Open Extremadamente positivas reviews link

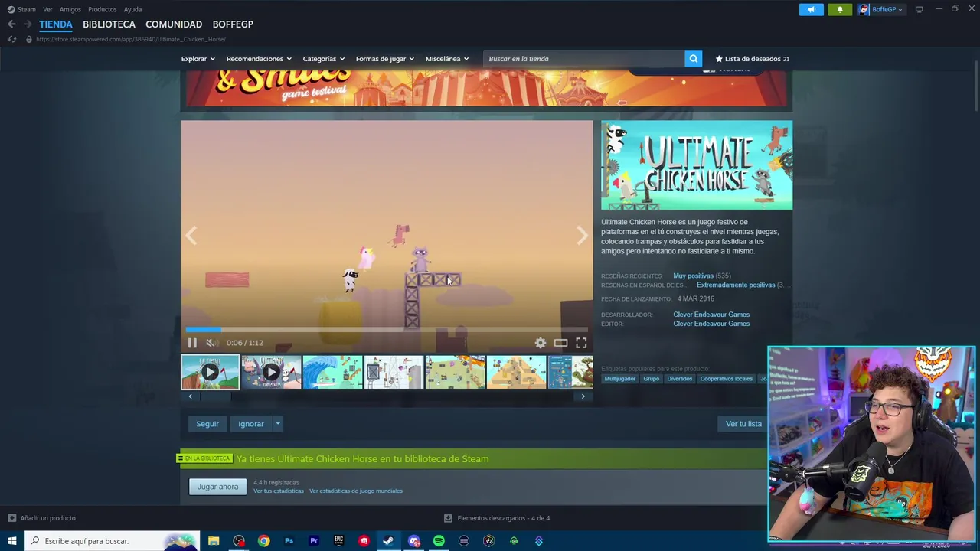[736, 285]
